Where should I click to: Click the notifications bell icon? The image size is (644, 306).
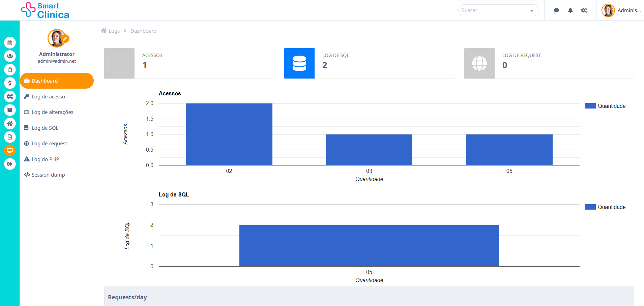click(x=570, y=10)
